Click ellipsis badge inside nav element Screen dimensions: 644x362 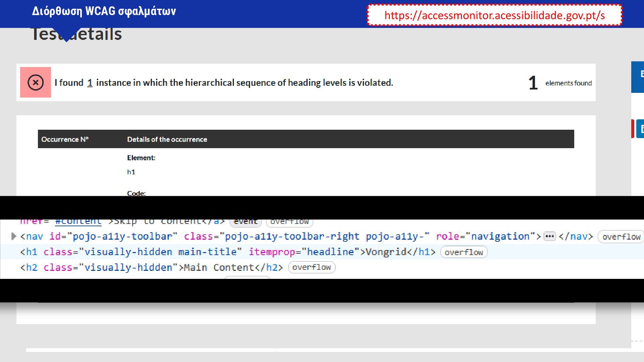click(x=549, y=237)
